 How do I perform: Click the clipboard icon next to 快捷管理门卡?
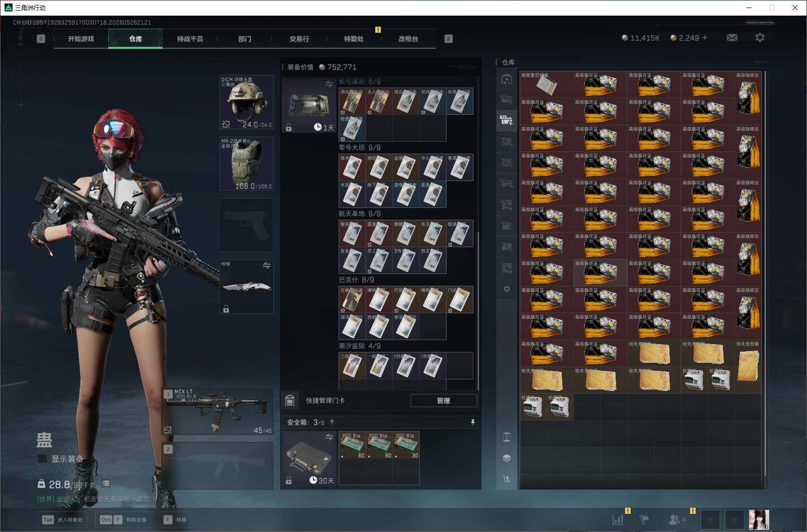290,401
